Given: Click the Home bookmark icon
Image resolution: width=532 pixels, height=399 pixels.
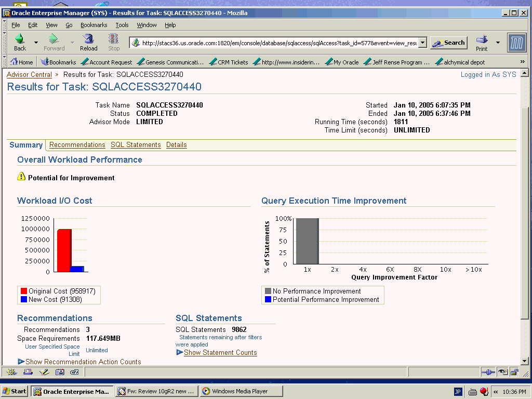Looking at the screenshot, I should coord(15,62).
